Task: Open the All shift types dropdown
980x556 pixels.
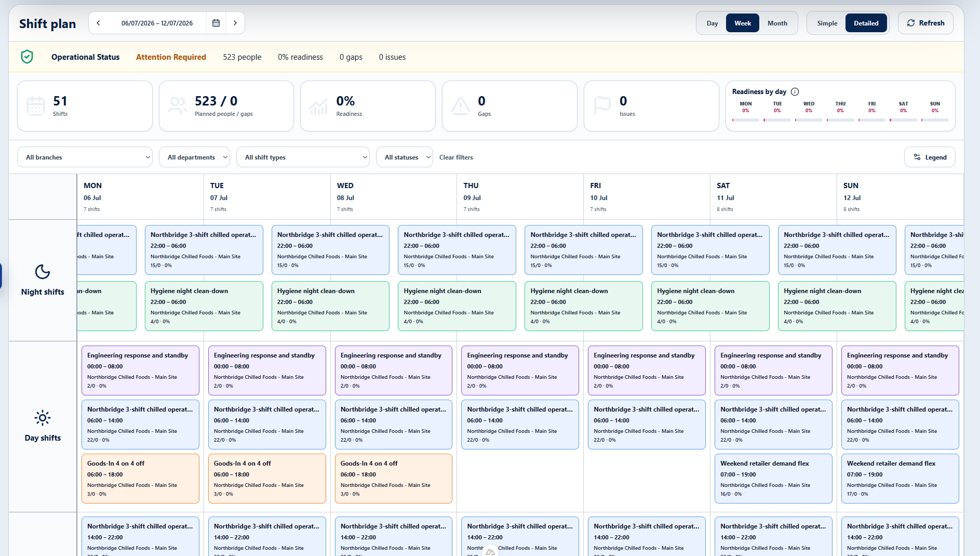Action: pos(303,157)
